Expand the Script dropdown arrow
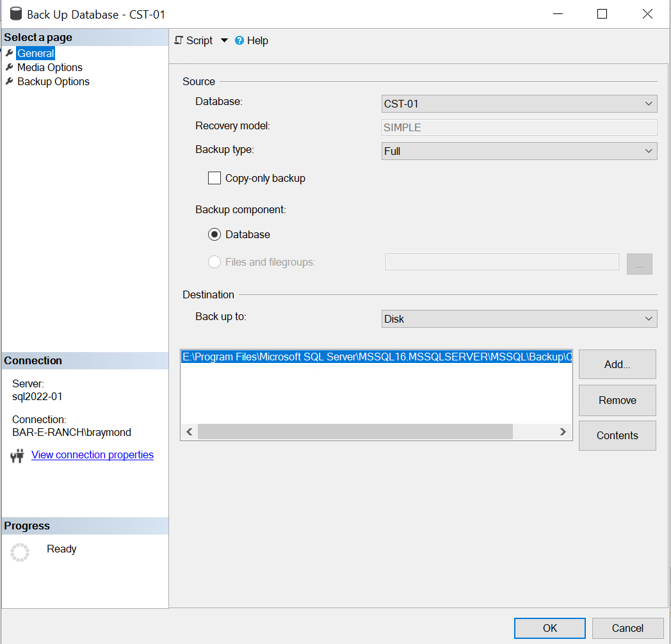Screen dimensions: 671x644 pyautogui.click(x=224, y=40)
